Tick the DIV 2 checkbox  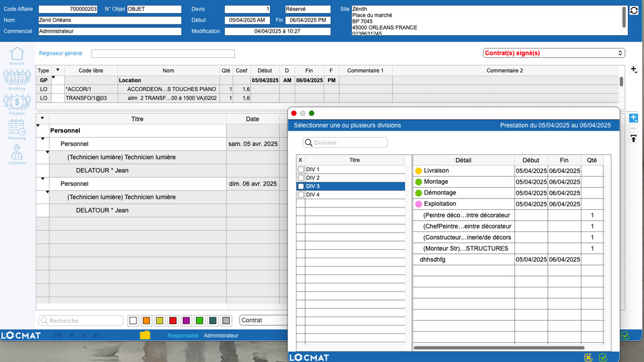(301, 178)
